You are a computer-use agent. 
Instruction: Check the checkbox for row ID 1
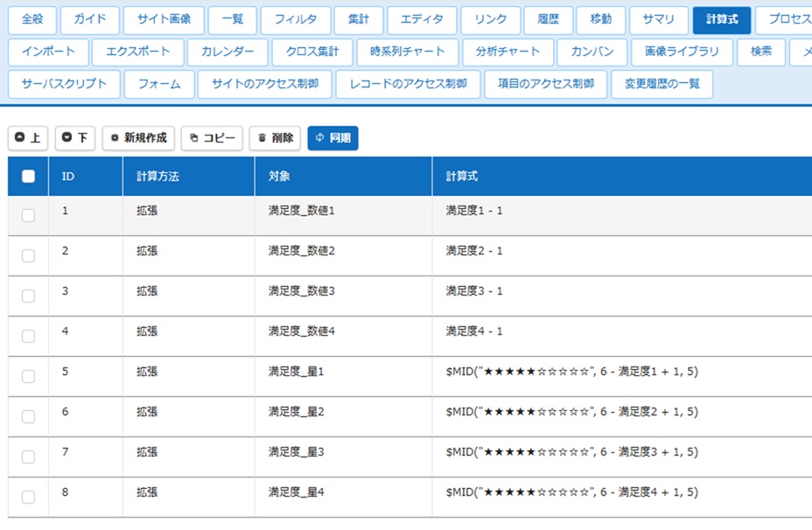pyautogui.click(x=28, y=215)
